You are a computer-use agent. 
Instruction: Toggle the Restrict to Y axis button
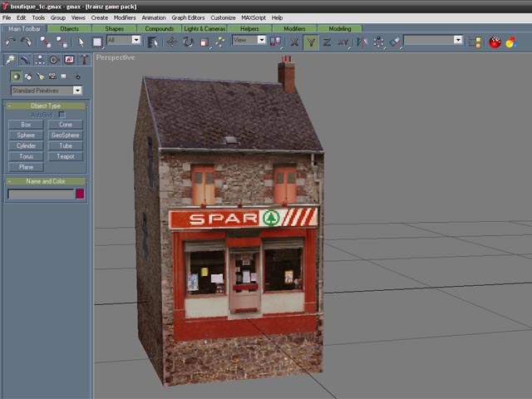(310, 41)
